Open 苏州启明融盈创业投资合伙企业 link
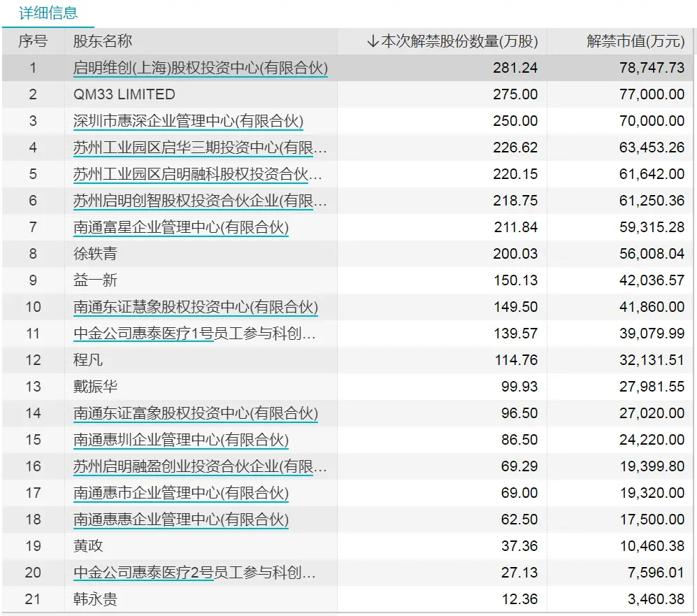This screenshot has width=697, height=616. click(200, 466)
